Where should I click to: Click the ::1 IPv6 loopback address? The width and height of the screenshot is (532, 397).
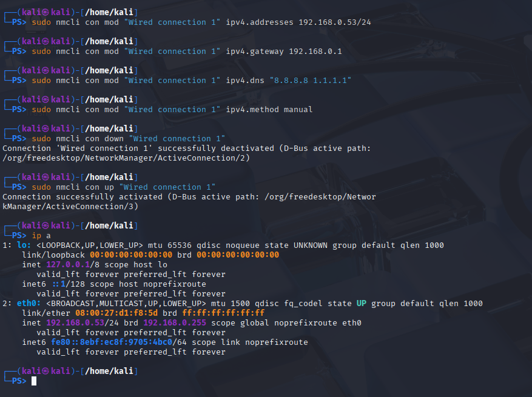[58, 284]
